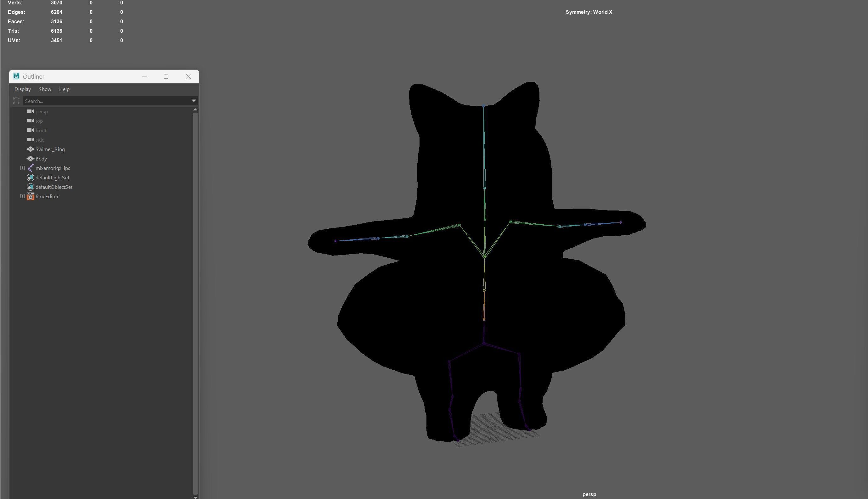This screenshot has height=499, width=868.
Task: Click the UVs: label in the HUD
Action: [14, 40]
